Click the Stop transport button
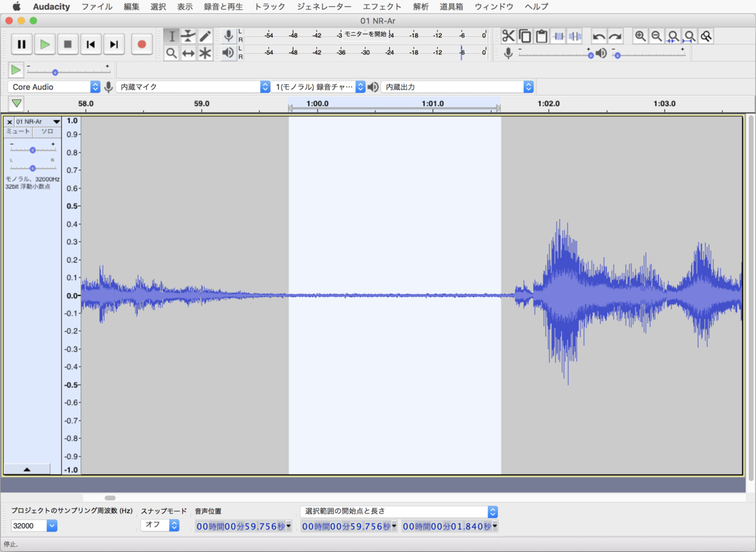Viewport: 756px width, 552px height. click(x=68, y=44)
